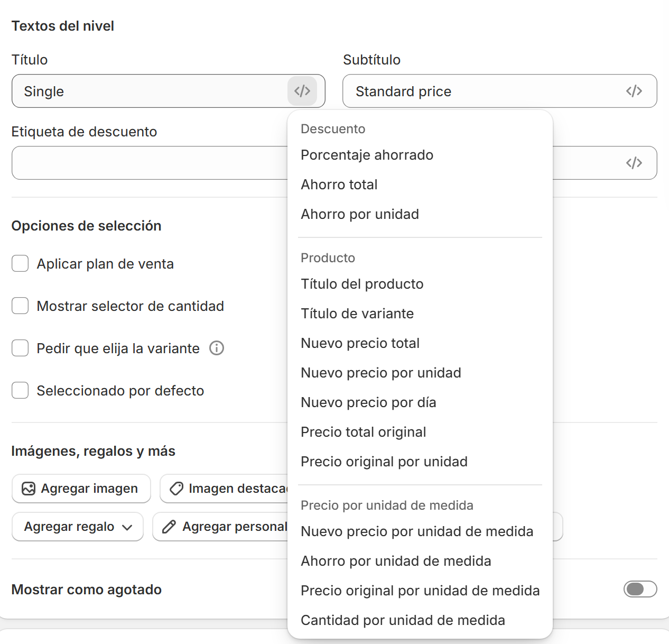Click the tag icon on Imagen destacada
This screenshot has height=644, width=669.
(176, 489)
